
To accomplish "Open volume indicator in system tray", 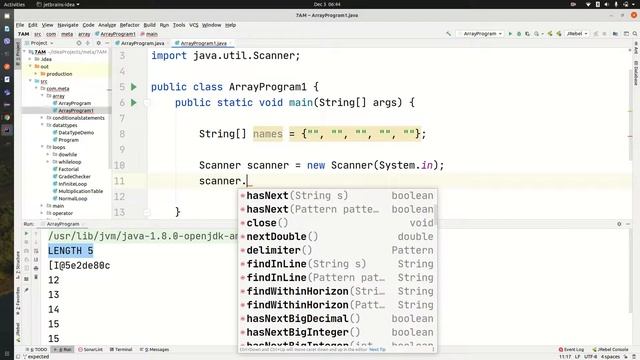I will coord(607,4).
